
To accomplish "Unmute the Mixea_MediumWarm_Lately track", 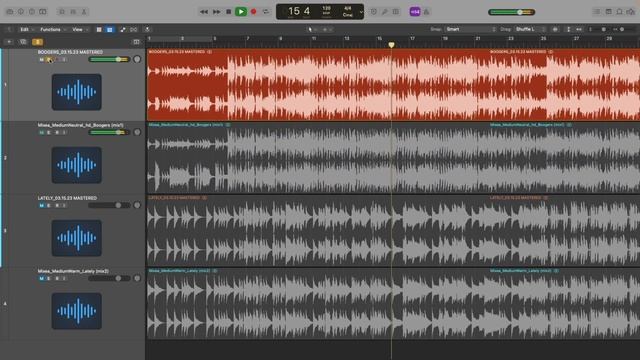I will coord(42,278).
